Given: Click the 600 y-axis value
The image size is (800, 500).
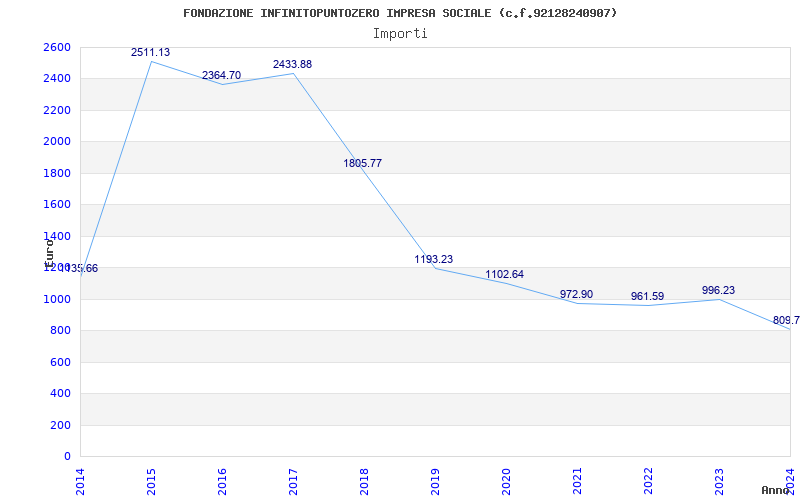Looking at the screenshot, I should pyautogui.click(x=60, y=362).
